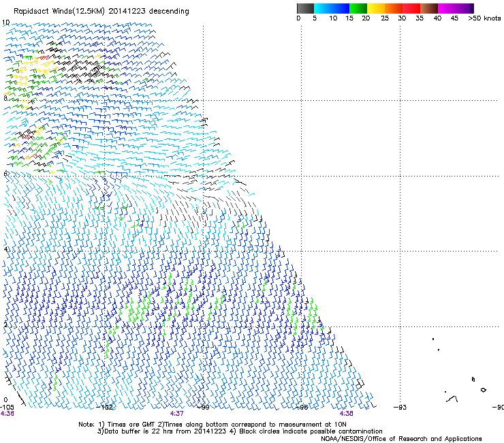Click the '-99' longitude axis label
This screenshot has width=504, height=443.
[x=203, y=408]
